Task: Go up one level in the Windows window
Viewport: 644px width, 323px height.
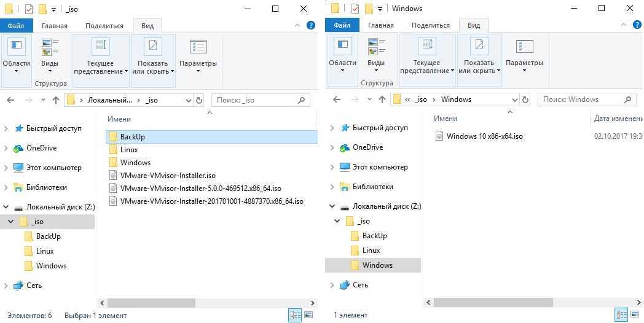Action: (382, 99)
